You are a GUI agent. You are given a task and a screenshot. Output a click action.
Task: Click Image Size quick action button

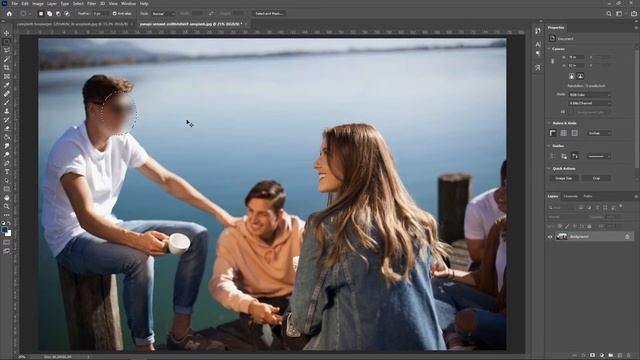(x=564, y=178)
